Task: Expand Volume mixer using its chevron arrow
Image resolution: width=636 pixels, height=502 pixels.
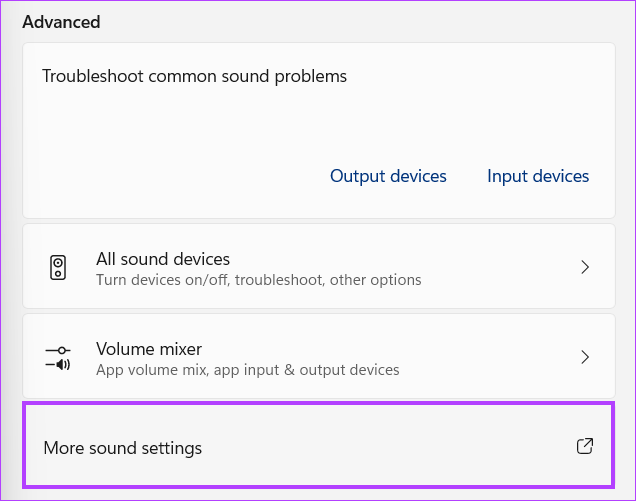Action: point(585,357)
